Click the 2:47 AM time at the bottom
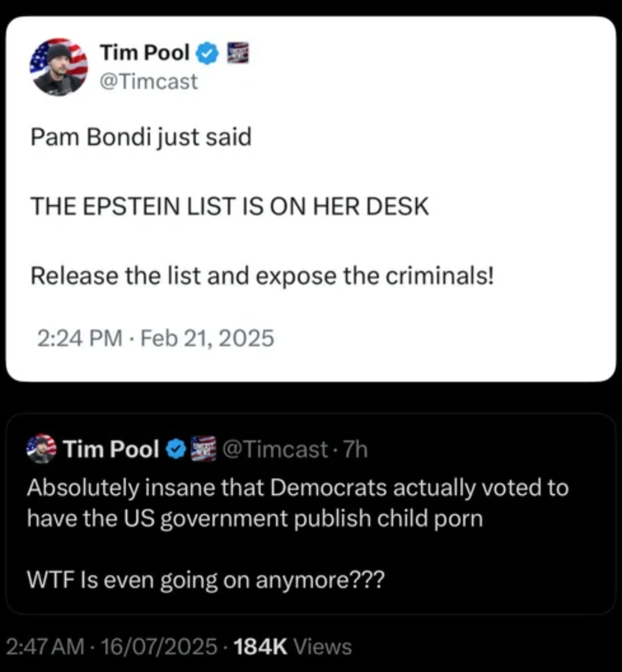622x672 pixels. click(45, 647)
